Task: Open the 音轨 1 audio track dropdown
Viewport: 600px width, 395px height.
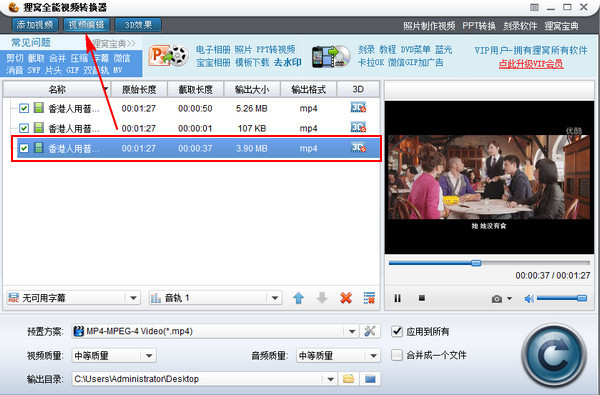Action: point(274,298)
